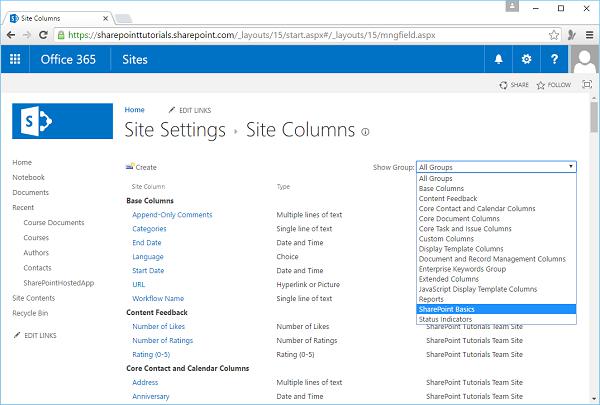Click the Office 365 header link
The image size is (600, 405).
click(68, 59)
